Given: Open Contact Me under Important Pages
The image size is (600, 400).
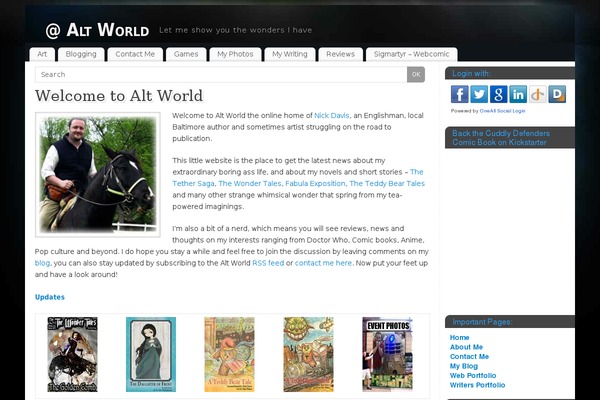Looking at the screenshot, I should click(x=470, y=357).
